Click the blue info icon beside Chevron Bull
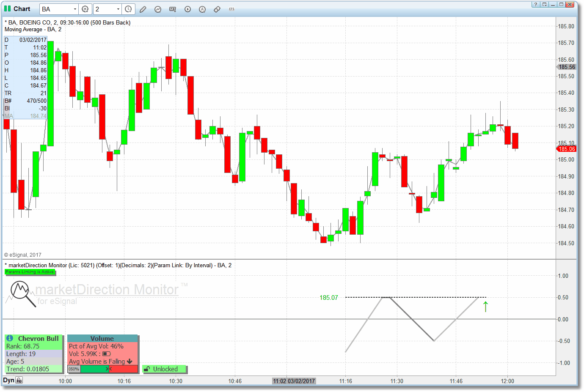 click(x=10, y=338)
